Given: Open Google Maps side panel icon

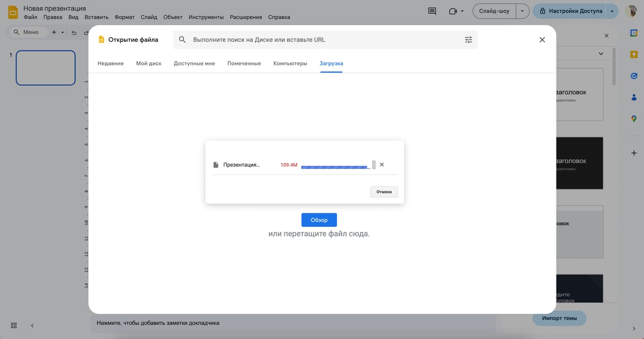Looking at the screenshot, I should [x=633, y=119].
